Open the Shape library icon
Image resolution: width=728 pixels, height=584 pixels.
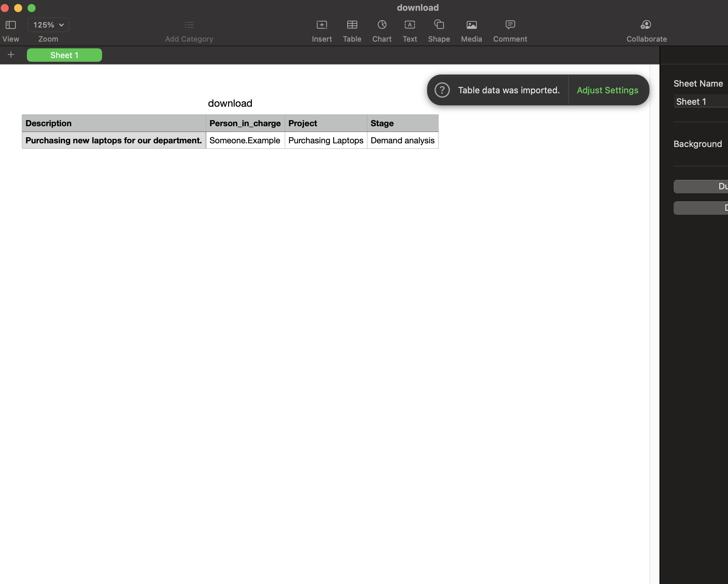coord(439,25)
